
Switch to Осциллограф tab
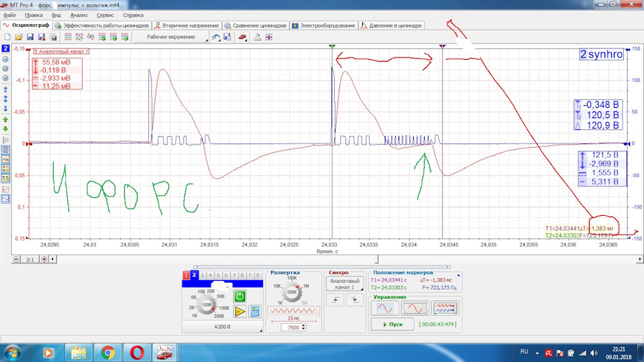(x=26, y=25)
